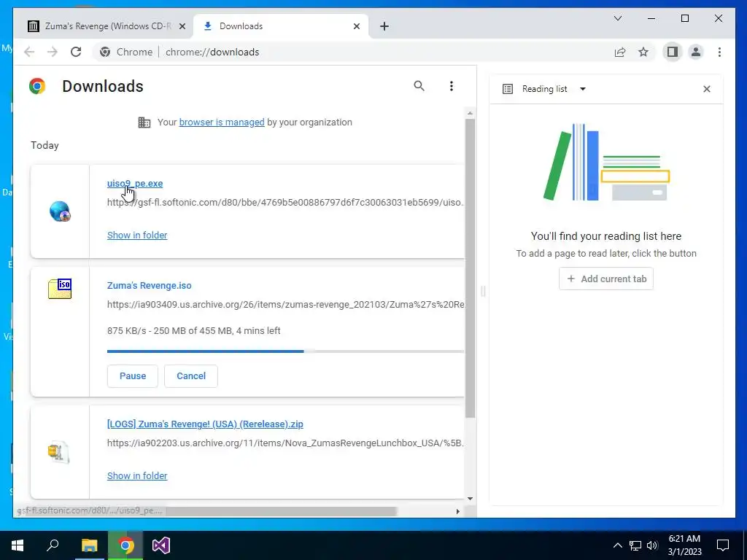
Task: Open Downloads page more actions menu
Action: click(x=451, y=86)
